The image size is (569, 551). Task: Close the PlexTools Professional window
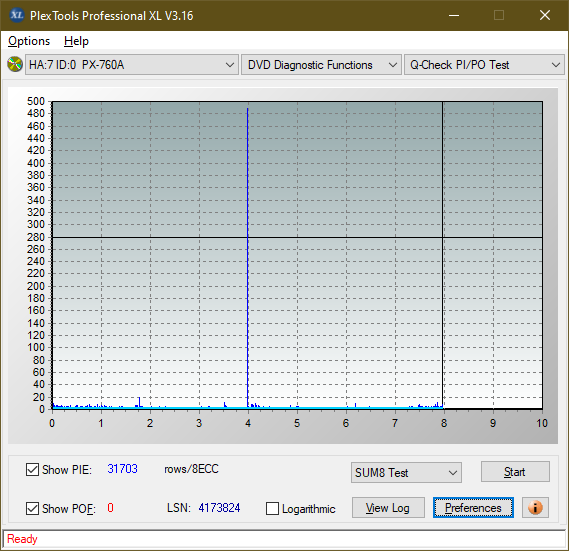[x=545, y=15]
